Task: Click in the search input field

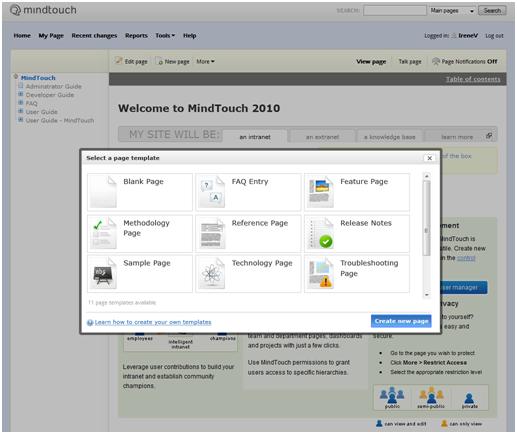Action: click(x=395, y=11)
